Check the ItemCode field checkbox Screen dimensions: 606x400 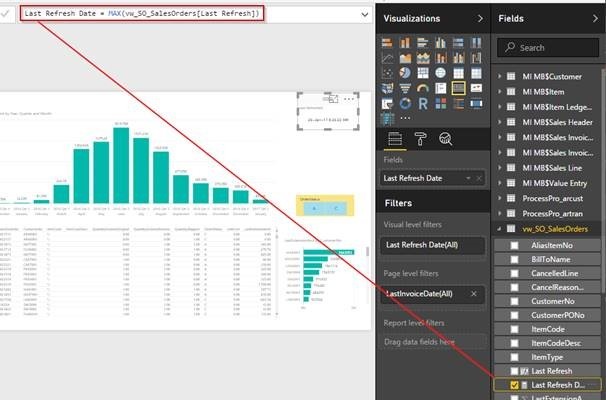[514, 329]
